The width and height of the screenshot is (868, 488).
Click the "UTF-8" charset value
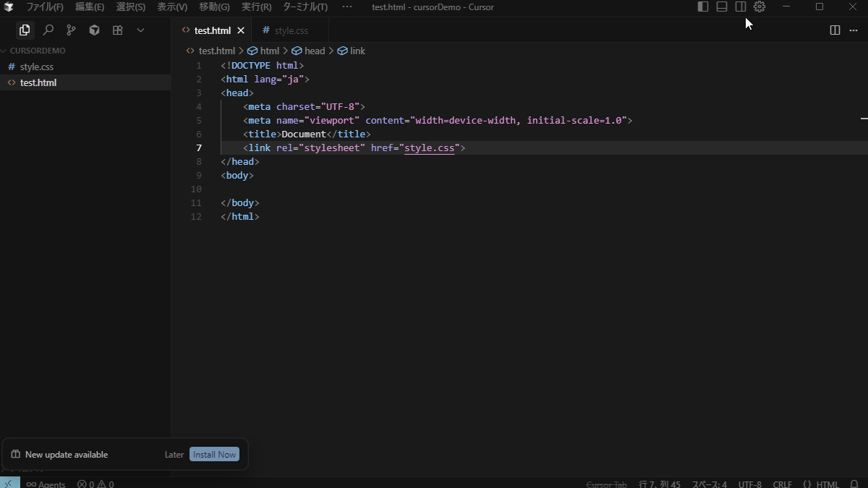tap(340, 107)
